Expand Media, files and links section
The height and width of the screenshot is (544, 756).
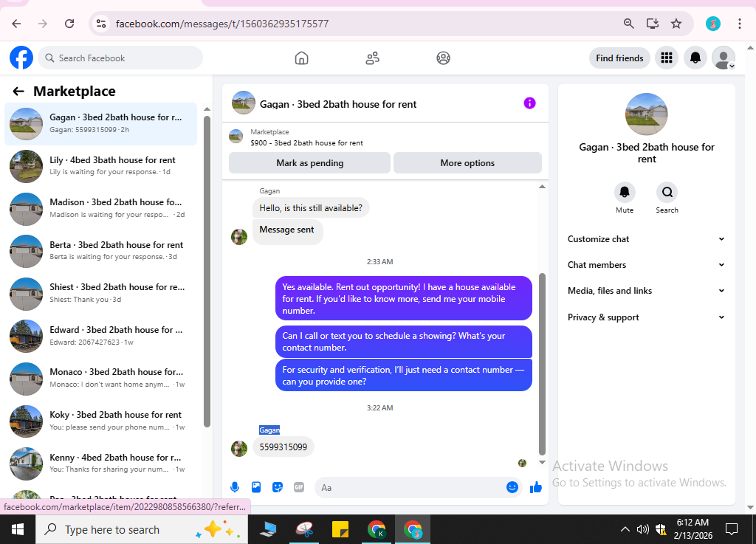click(x=646, y=291)
